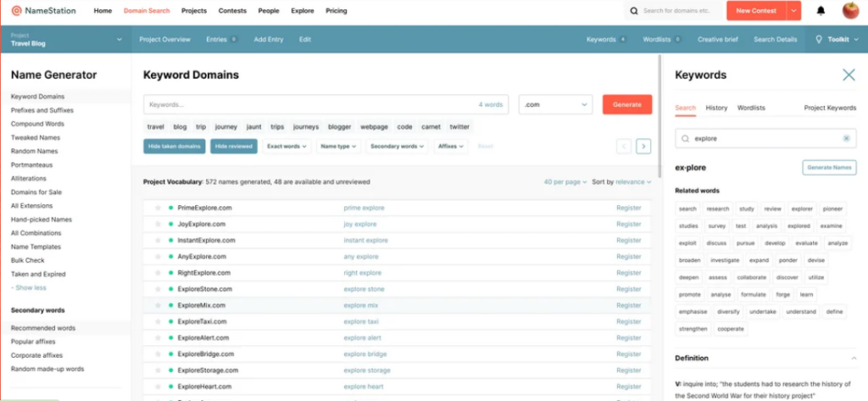Change 40 per page setting
The image size is (868, 401).
point(565,181)
